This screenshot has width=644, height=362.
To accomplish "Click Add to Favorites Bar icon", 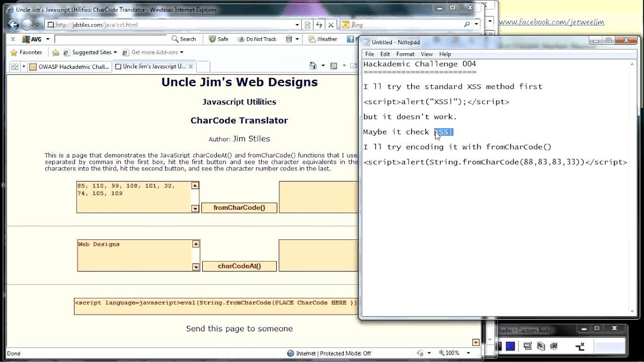I will click(x=55, y=52).
